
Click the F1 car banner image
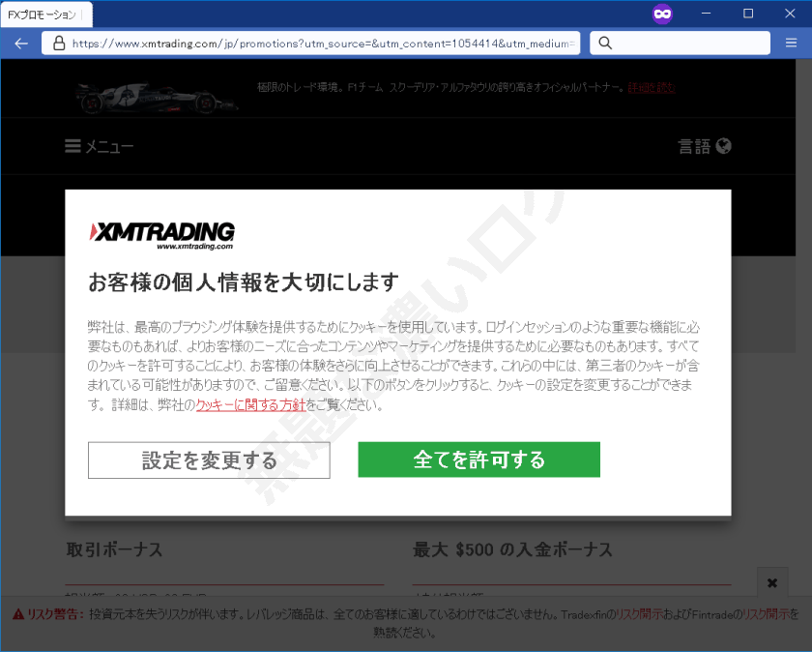(x=157, y=97)
